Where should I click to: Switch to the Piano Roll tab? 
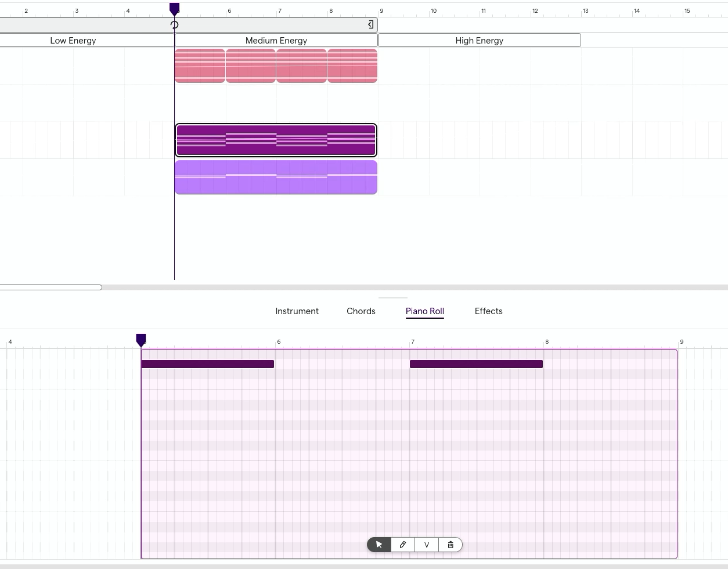click(425, 311)
